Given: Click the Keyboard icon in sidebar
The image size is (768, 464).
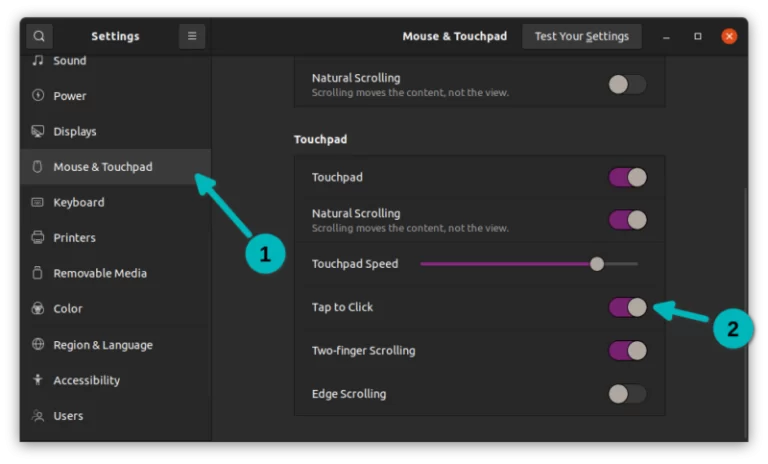Looking at the screenshot, I should [38, 202].
